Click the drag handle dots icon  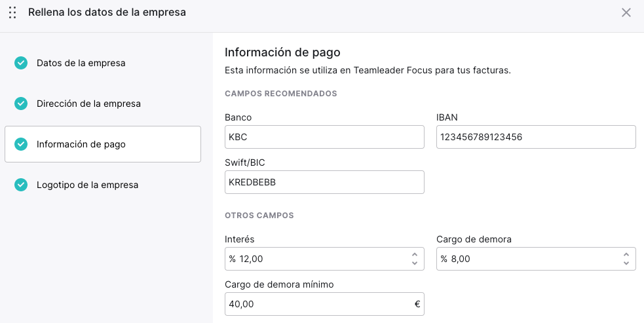pos(12,12)
